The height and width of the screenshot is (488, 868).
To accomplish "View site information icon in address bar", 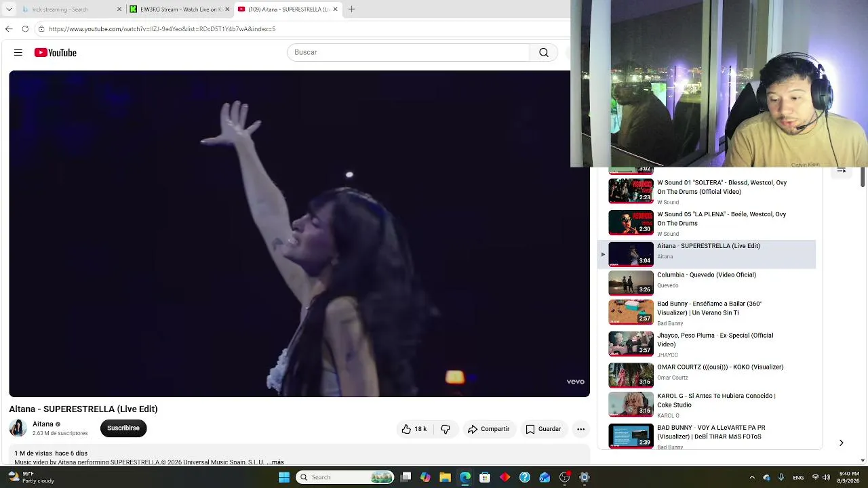I will point(41,29).
